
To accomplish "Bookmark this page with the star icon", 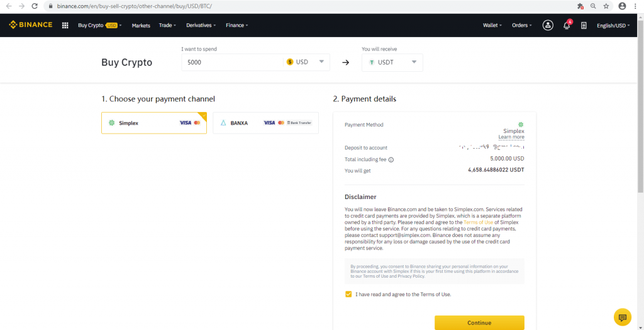I will coord(606,6).
